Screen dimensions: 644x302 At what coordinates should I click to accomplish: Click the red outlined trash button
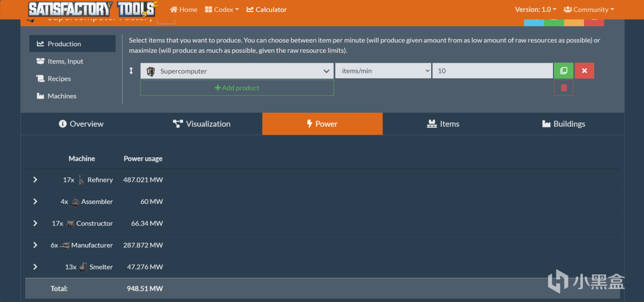tap(563, 87)
